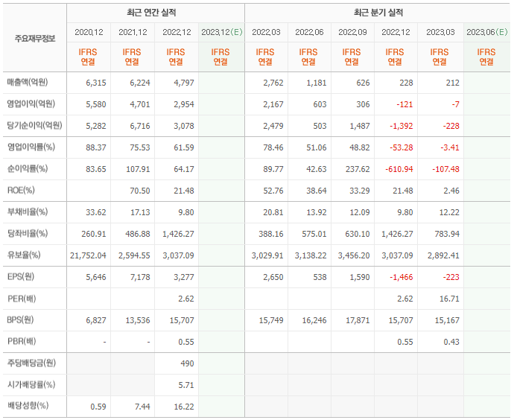Click the 2022.12 dividend value 490
Screen dimensions: 514x420
tap(187, 363)
